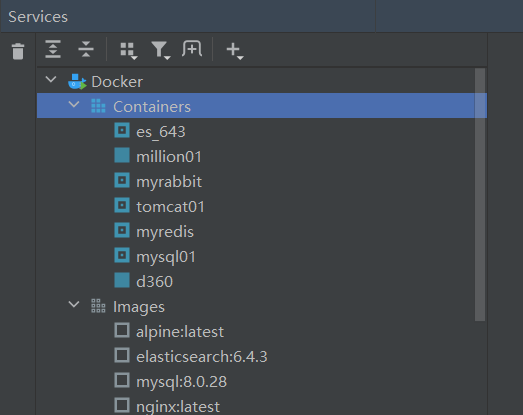523x415 pixels.
Task: Click the services tree vertical scrollbar
Action: coord(480,194)
